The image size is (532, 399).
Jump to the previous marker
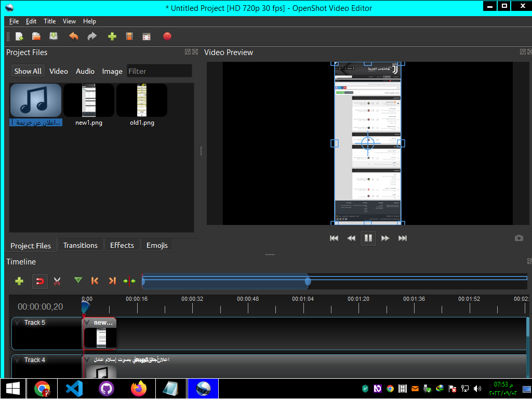point(95,281)
